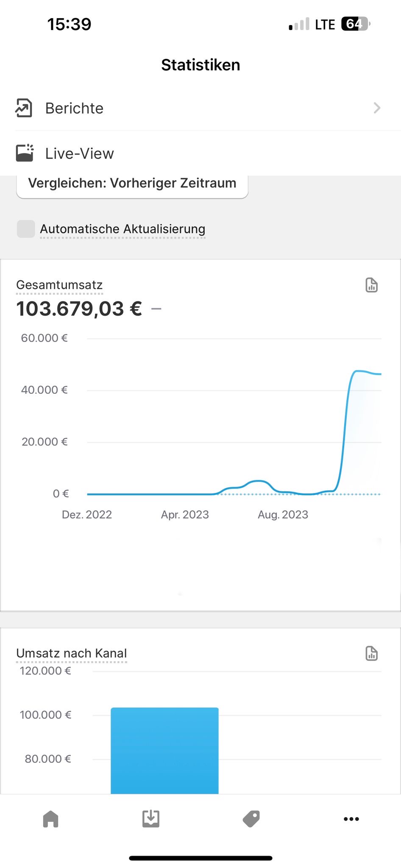Viewport: 401px width, 868px height.
Task: Tap the Gesamtumsatz dotted title link
Action: pos(59,285)
